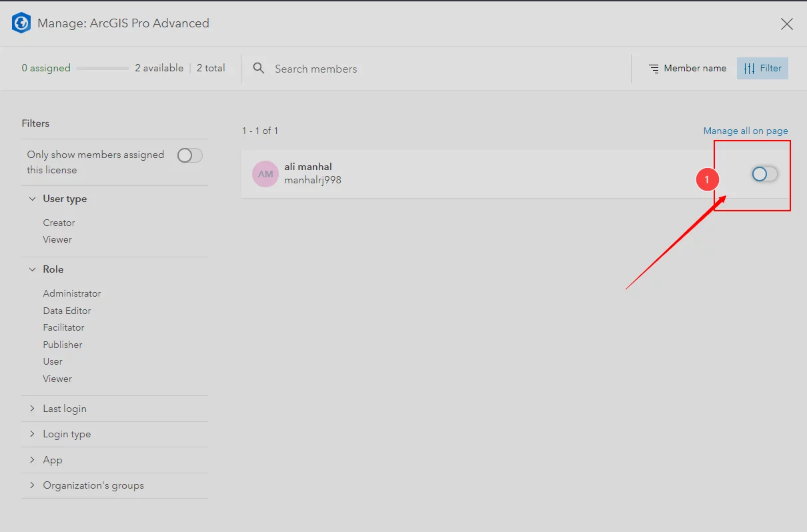Image resolution: width=807 pixels, height=532 pixels.
Task: Click the 2 available license count
Action: [x=159, y=68]
